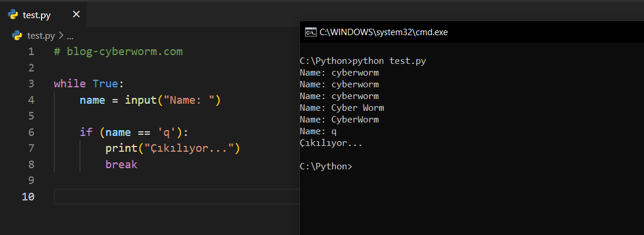Screen dimensions: 644x235
Task: Expand the chevron after test.py in breadcrumb
Action: tap(61, 36)
